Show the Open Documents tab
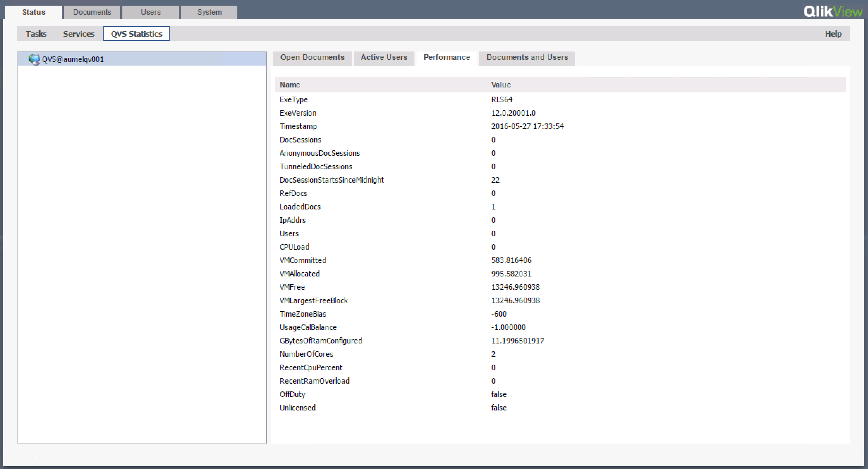 tap(312, 57)
